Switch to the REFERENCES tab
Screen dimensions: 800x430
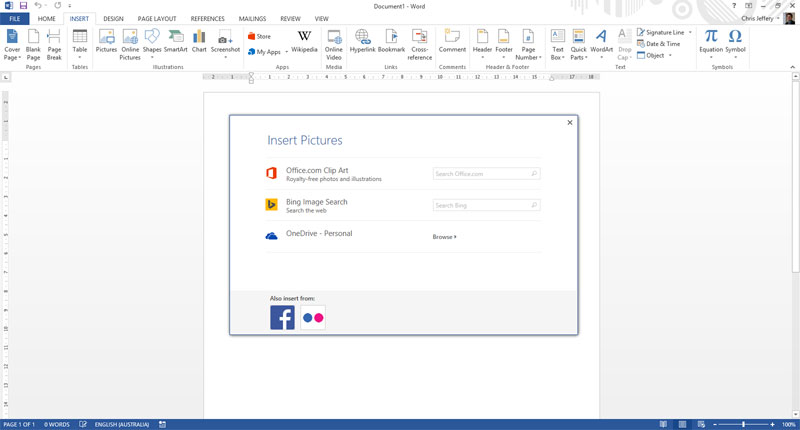(208, 18)
